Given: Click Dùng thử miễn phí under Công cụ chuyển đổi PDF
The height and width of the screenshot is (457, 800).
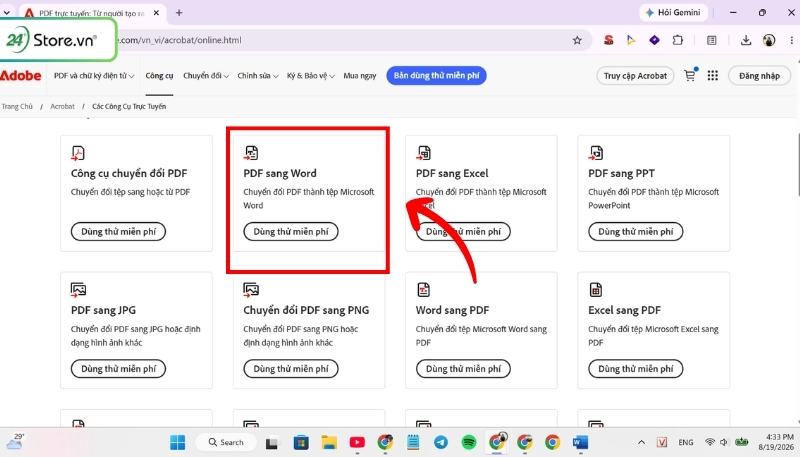Looking at the screenshot, I should tap(118, 232).
